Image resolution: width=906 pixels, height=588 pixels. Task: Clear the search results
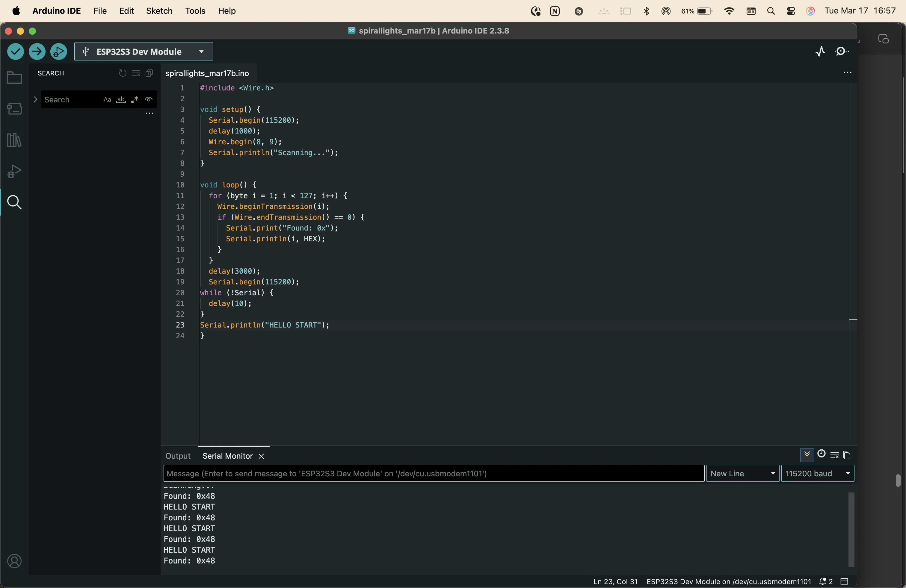(x=136, y=73)
